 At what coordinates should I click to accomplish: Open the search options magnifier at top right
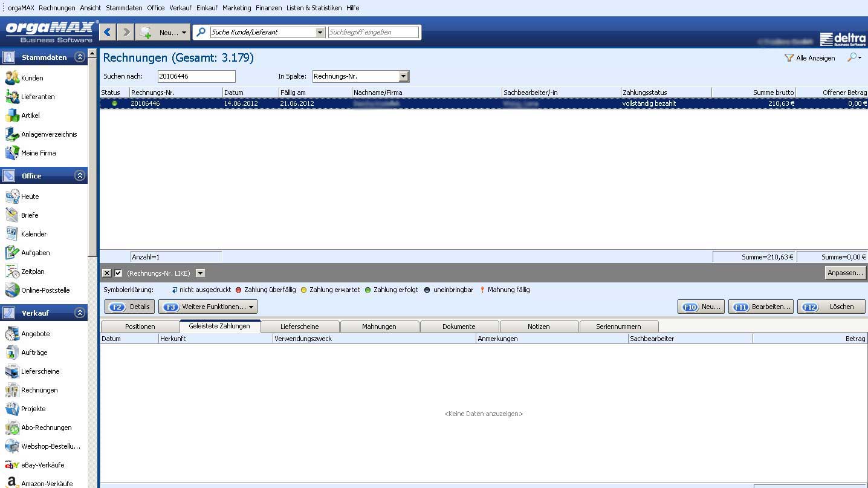coord(854,57)
